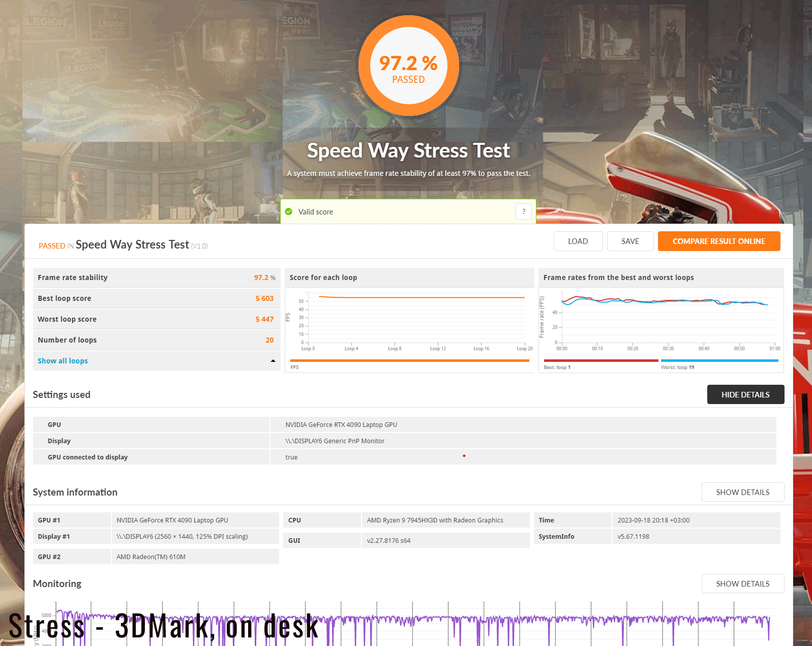Click the LOAD button
The image size is (812, 646).
point(578,241)
